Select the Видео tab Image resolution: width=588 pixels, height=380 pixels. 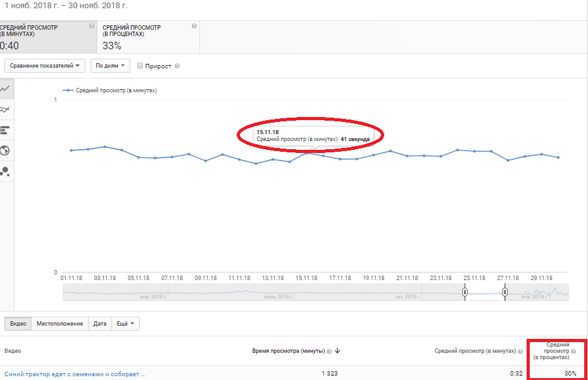18,324
